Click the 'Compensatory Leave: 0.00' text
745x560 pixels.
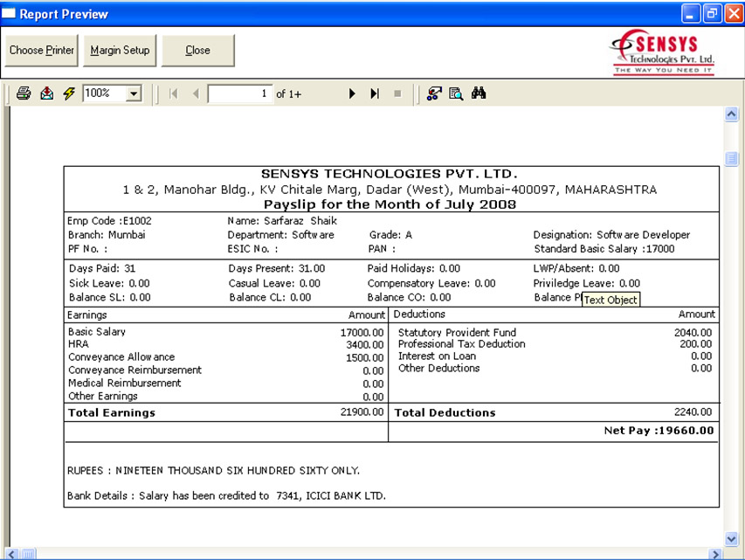(431, 283)
